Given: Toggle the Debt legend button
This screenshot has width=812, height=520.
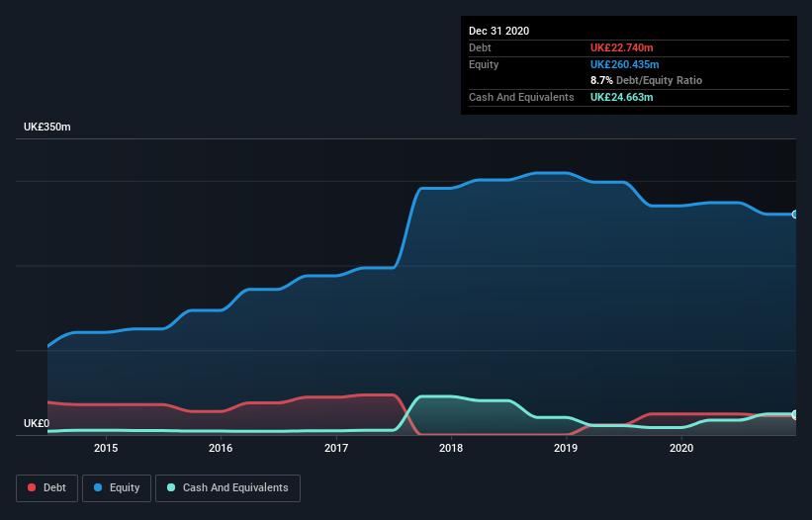Looking at the screenshot, I should click(46, 488).
